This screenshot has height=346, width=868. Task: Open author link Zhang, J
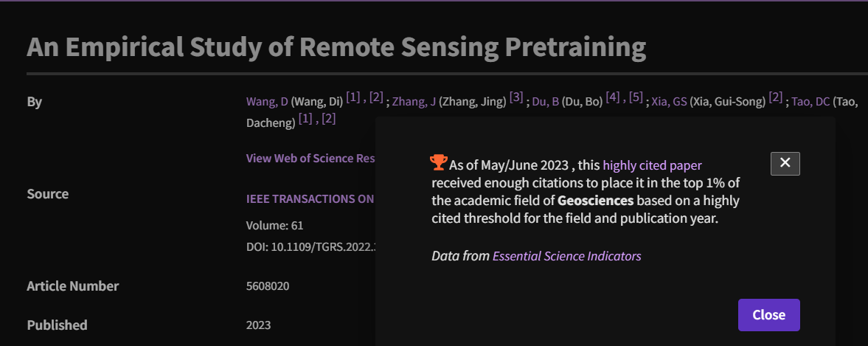(414, 102)
